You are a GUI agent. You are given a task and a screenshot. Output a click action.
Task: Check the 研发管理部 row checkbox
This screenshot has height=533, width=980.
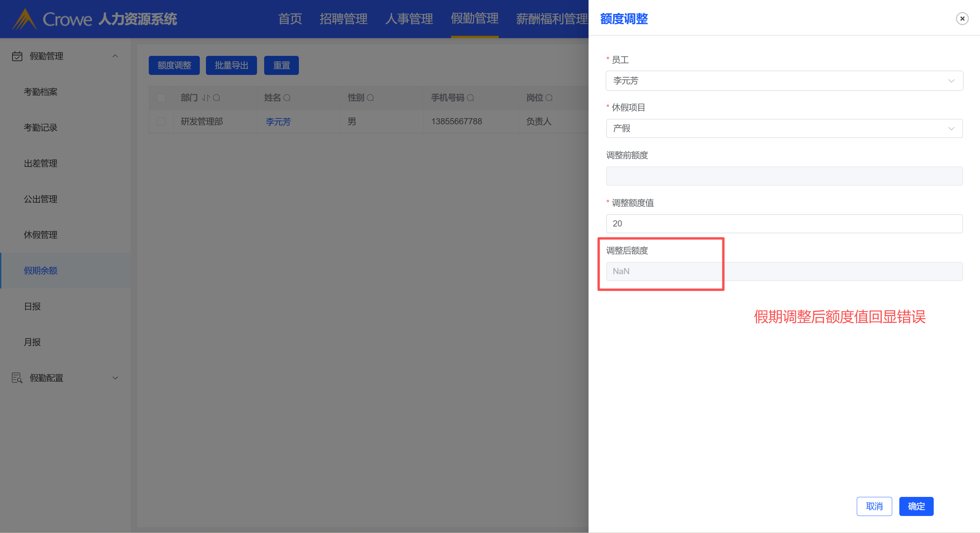pos(161,122)
